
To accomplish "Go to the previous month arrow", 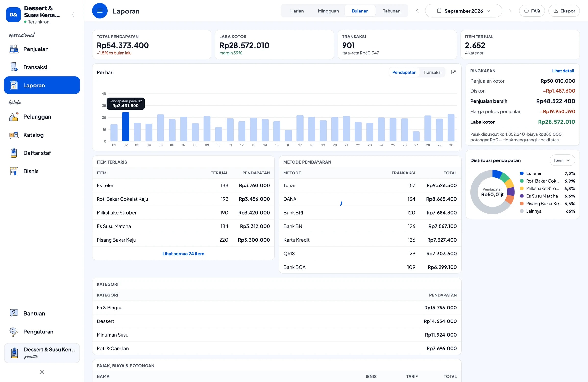I will click(417, 11).
